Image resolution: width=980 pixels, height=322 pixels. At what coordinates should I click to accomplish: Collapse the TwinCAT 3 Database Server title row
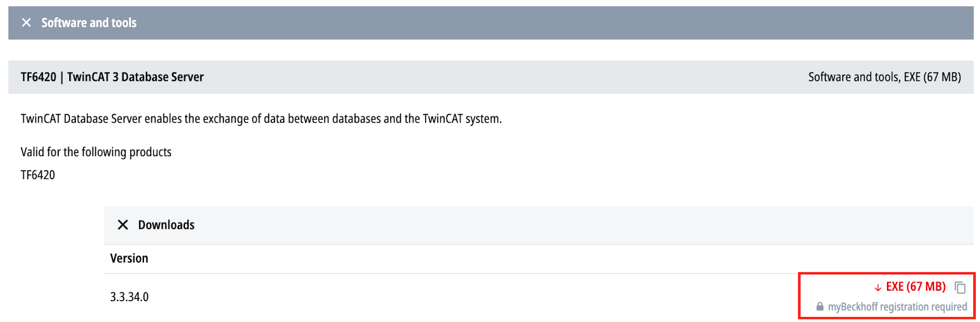(491, 77)
